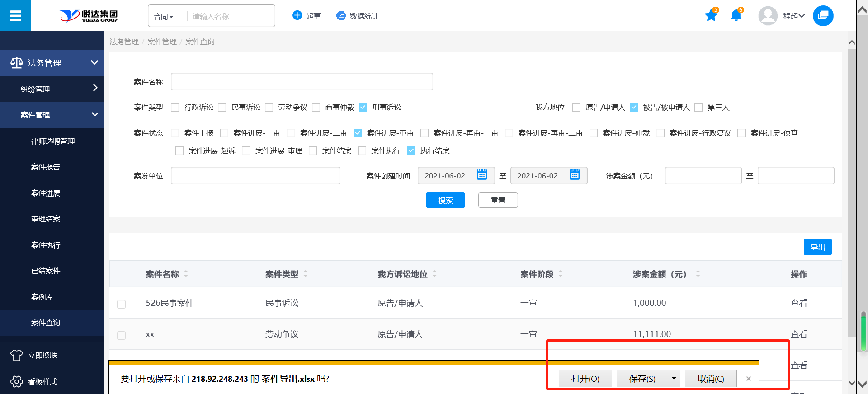
Task: Click the 案件名称 text input field
Action: point(302,82)
